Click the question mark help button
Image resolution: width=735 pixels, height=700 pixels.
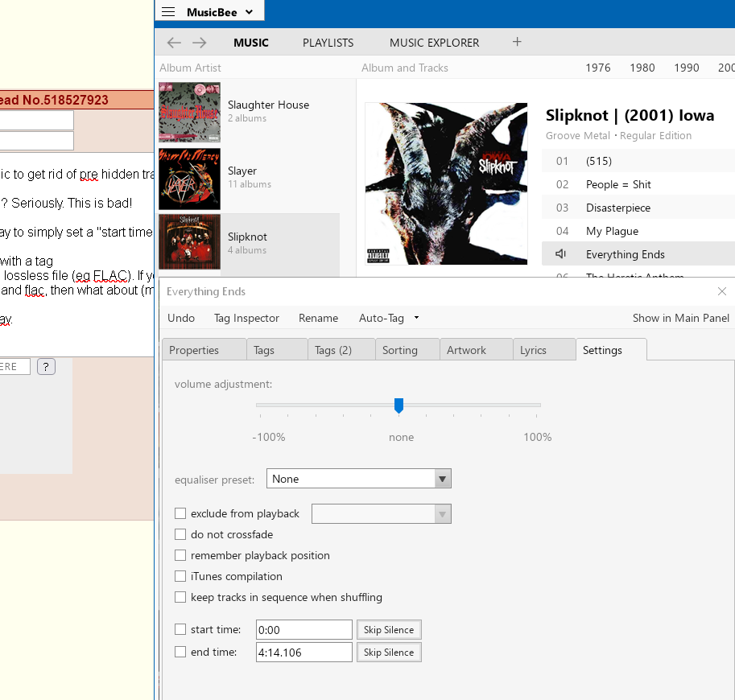click(46, 367)
